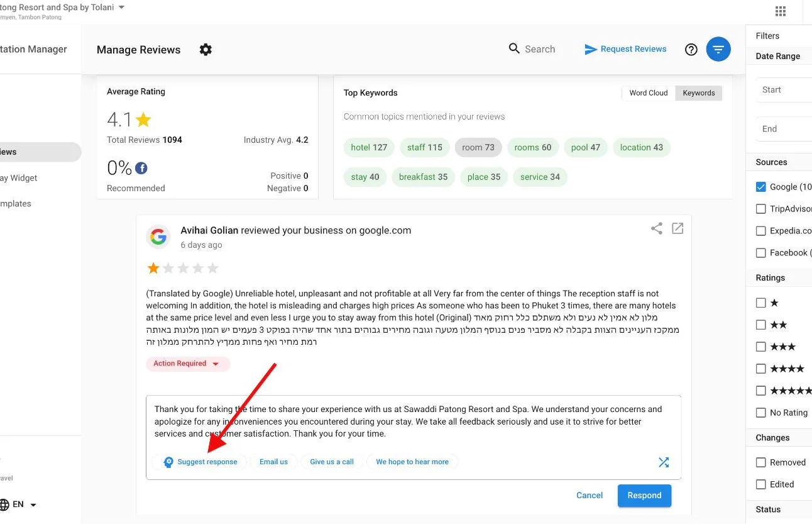
Task: Select the rooms 60 keyword chip
Action: [x=533, y=148]
